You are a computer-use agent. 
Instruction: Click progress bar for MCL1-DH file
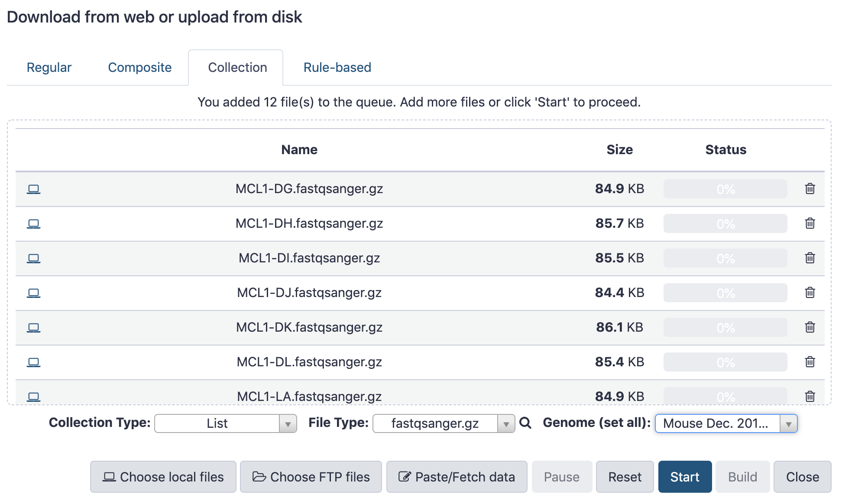[725, 224]
